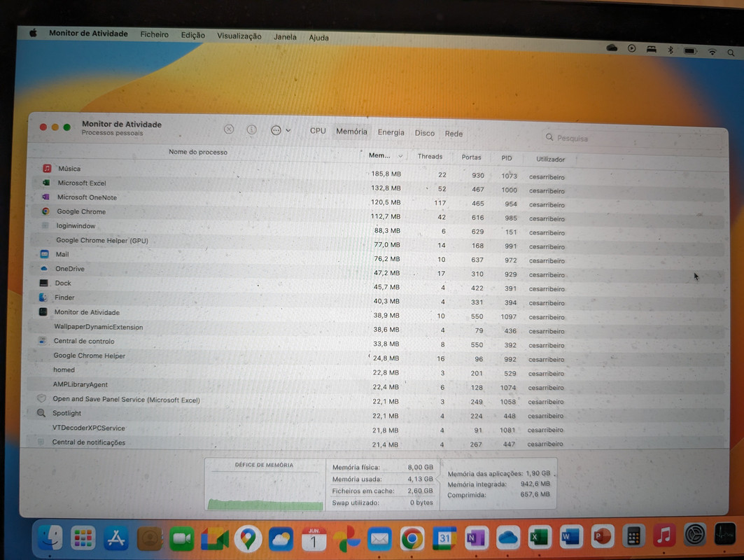Viewport: 744px width, 560px height.
Task: Select the Música process row icon
Action: point(47,169)
